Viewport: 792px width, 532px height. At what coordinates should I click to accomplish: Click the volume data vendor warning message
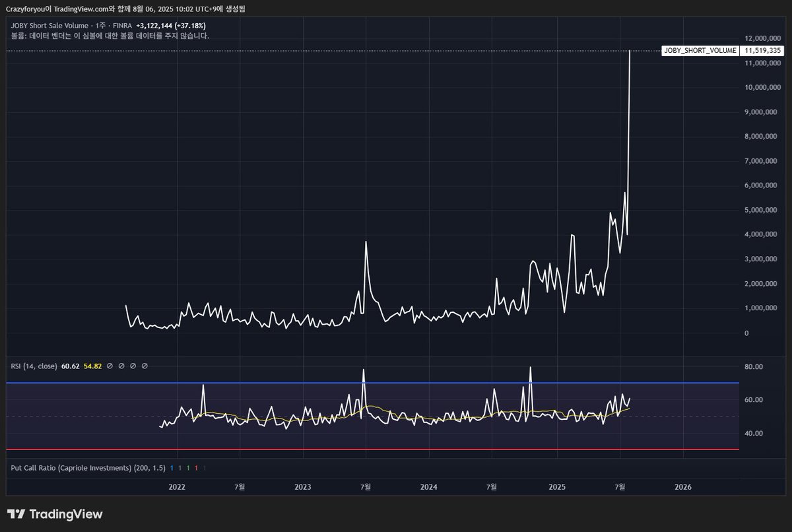pos(110,36)
